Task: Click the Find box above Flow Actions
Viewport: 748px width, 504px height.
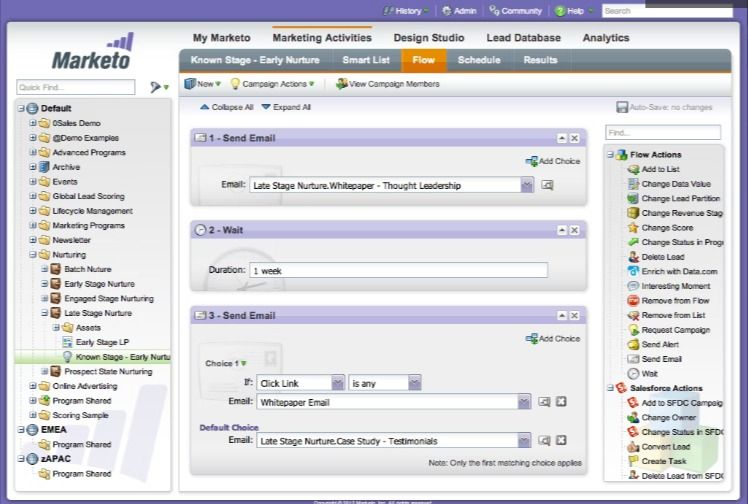Action: pos(663,133)
